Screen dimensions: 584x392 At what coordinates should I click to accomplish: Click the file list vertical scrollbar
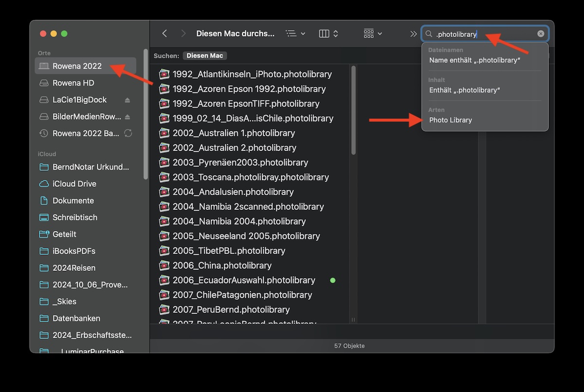point(353,110)
